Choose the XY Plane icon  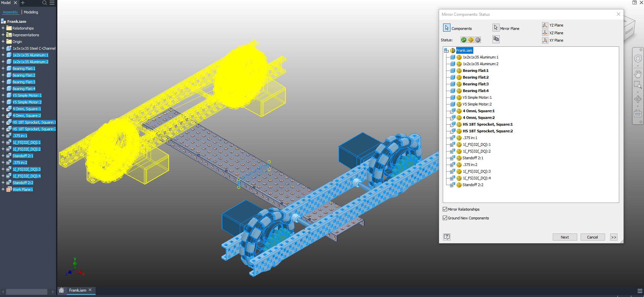coord(545,40)
